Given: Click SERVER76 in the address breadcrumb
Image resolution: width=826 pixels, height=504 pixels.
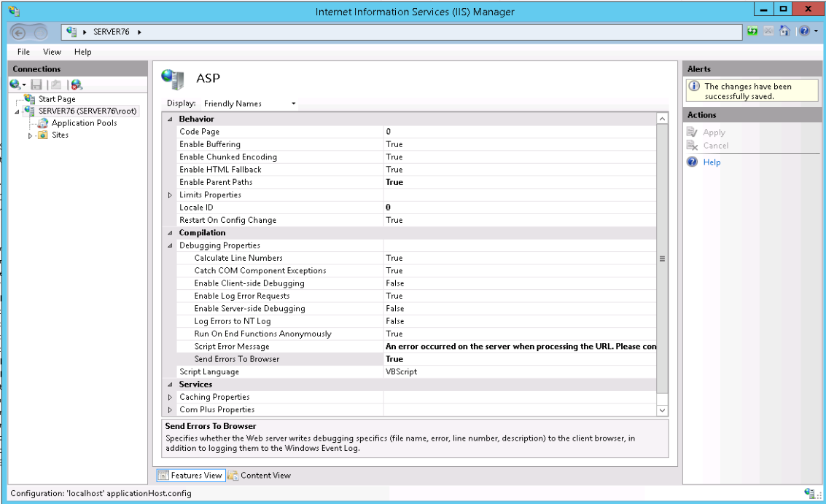Looking at the screenshot, I should (111, 31).
